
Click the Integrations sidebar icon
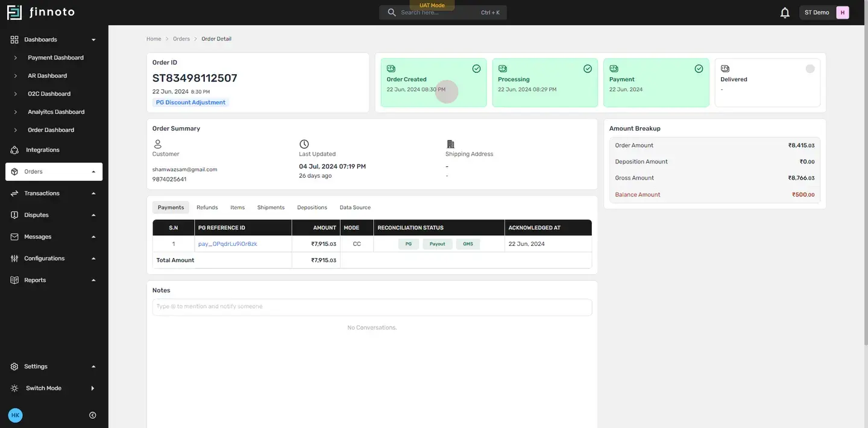(x=14, y=150)
